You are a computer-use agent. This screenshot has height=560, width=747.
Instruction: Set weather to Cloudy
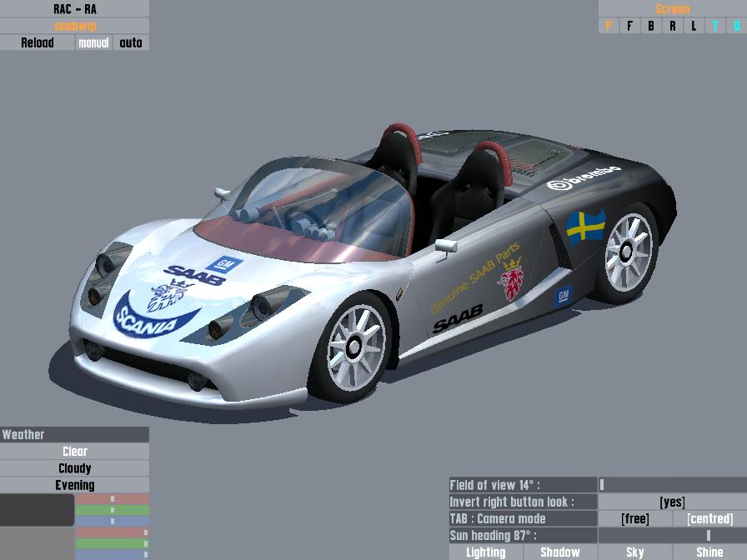[74, 468]
